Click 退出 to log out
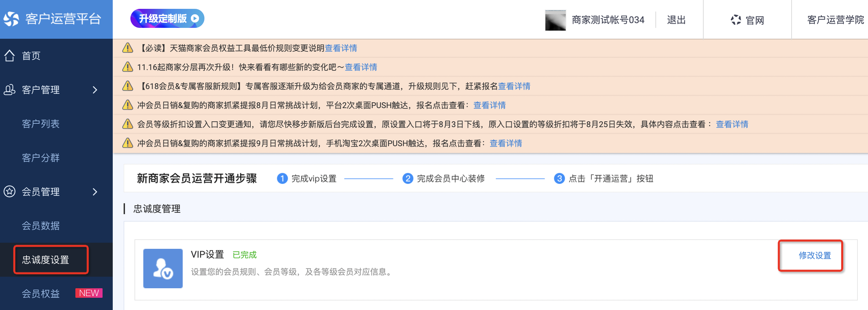Image resolution: width=868 pixels, height=310 pixels. click(676, 20)
